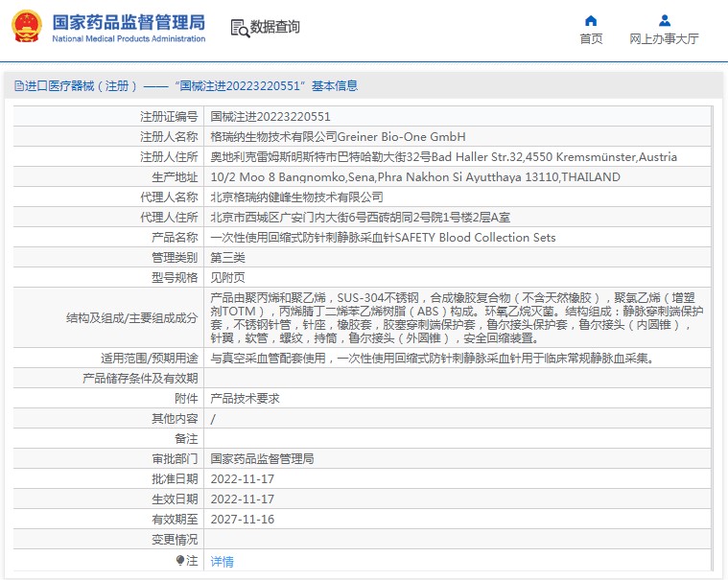
Task: Click the 结构及组成/主要组成成分 label
Action: pyautogui.click(x=131, y=318)
